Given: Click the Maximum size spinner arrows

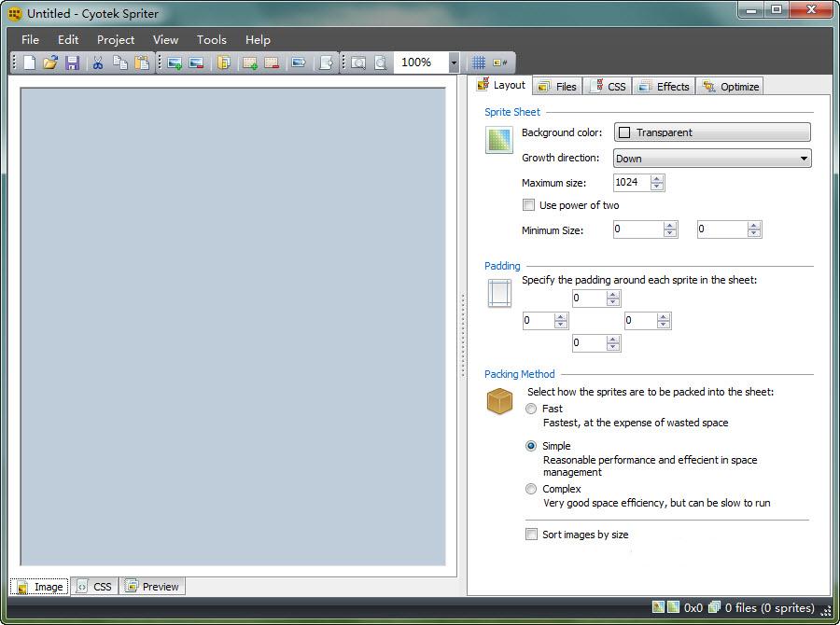Looking at the screenshot, I should [x=657, y=183].
